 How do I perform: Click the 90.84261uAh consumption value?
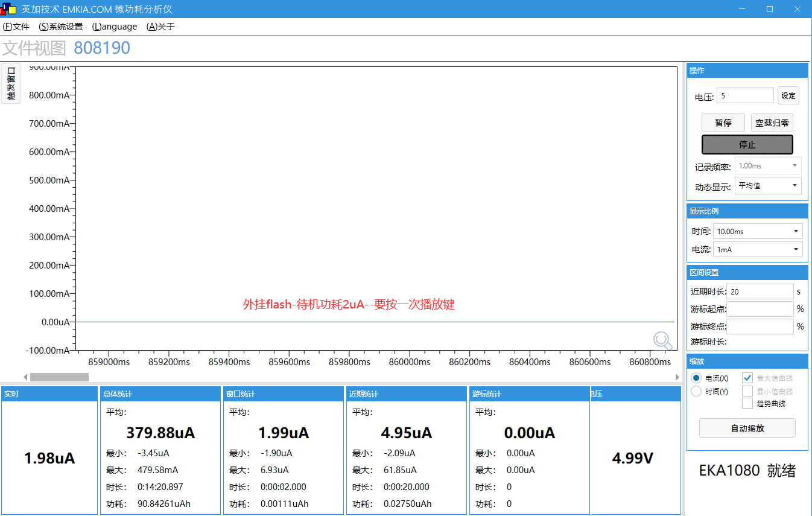(x=164, y=504)
